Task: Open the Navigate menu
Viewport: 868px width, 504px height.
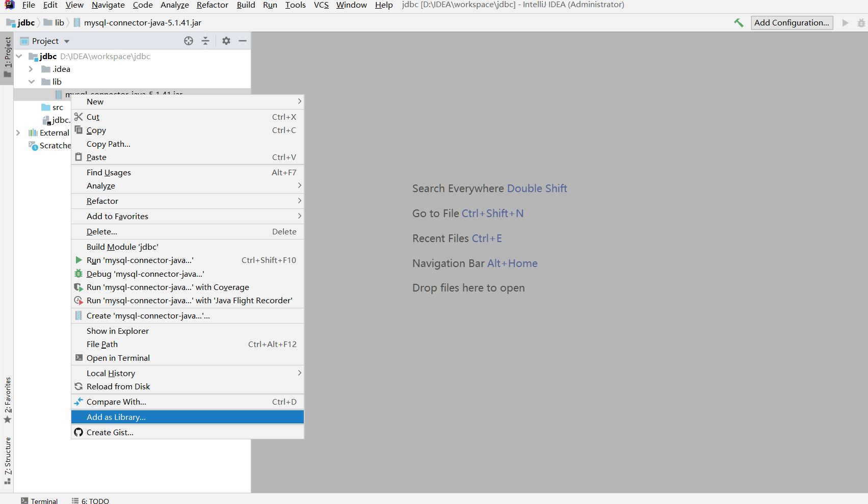Action: click(x=108, y=5)
